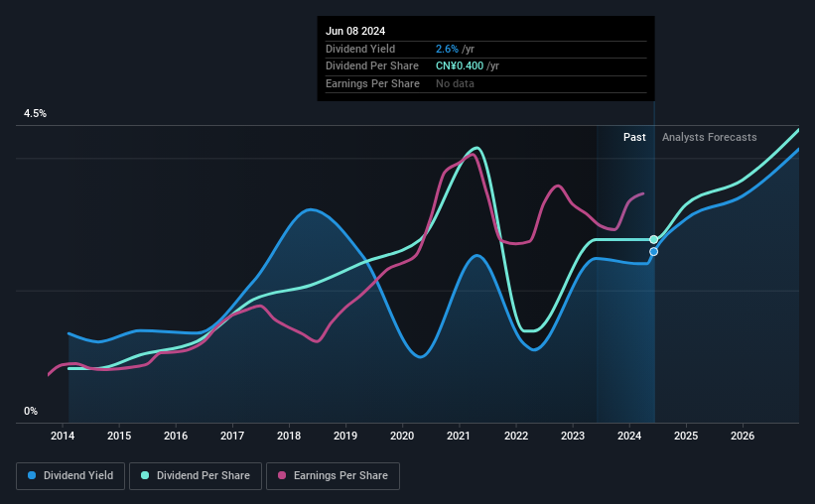Click the pink Earnings Per Share legend dot

pos(282,475)
